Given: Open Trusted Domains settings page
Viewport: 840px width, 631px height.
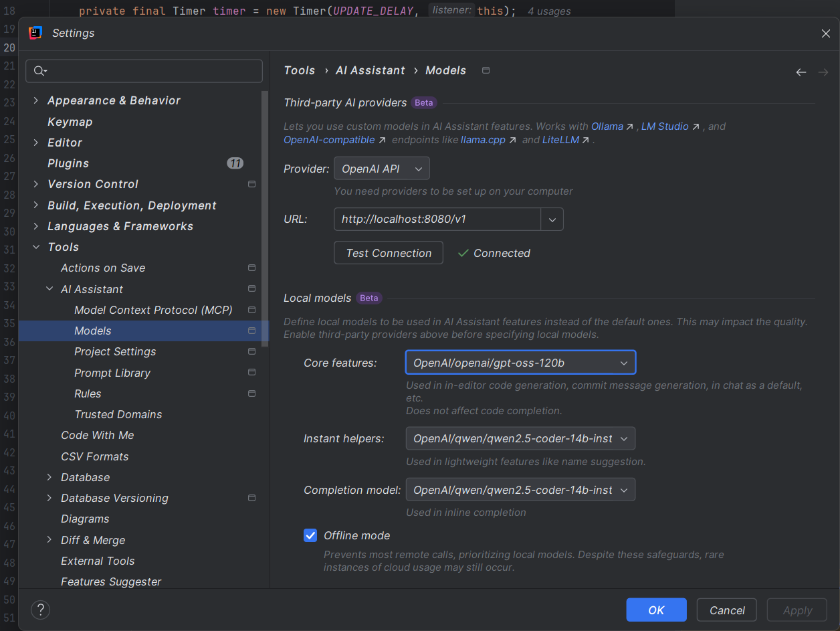Looking at the screenshot, I should pyautogui.click(x=118, y=414).
